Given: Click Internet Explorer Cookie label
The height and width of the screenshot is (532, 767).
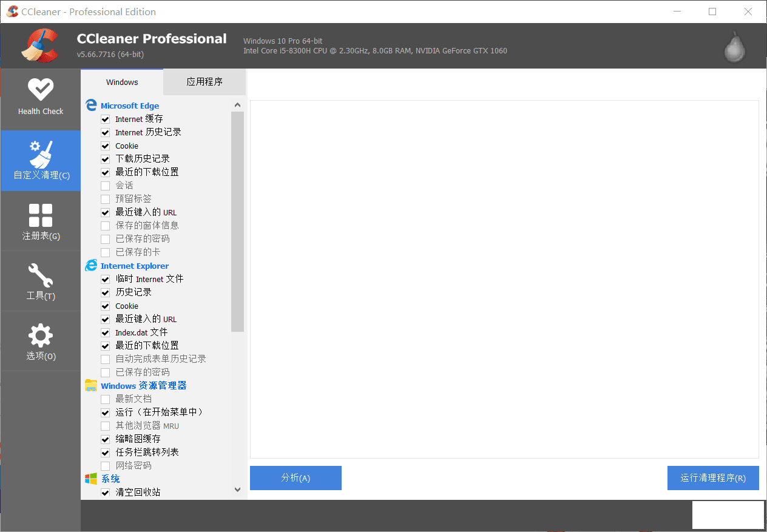Looking at the screenshot, I should point(127,306).
